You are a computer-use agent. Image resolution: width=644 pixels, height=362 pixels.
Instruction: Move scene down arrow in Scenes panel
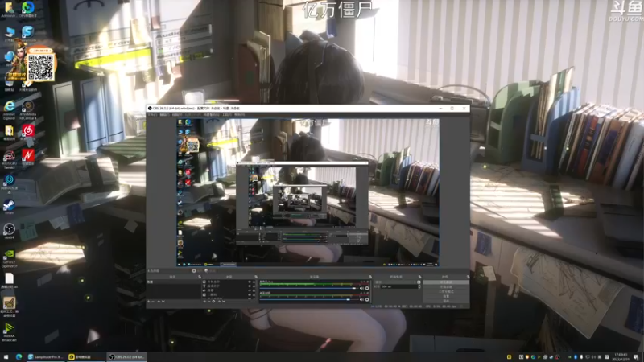click(x=163, y=301)
